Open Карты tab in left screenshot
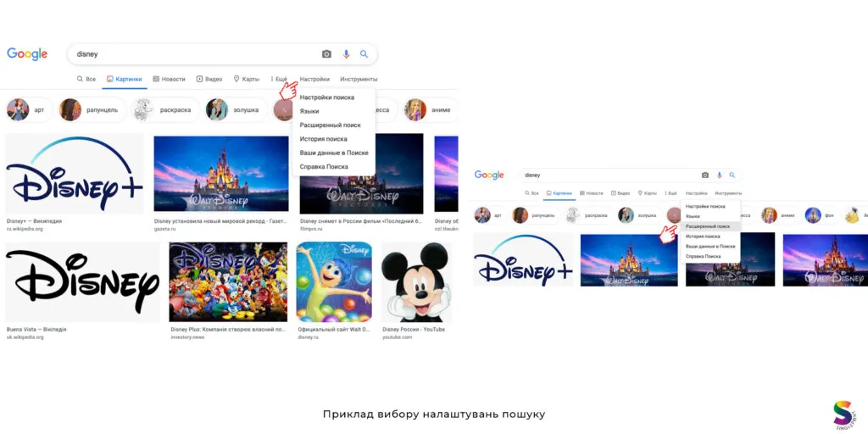Image resolution: width=868 pixels, height=434 pixels. (x=247, y=79)
